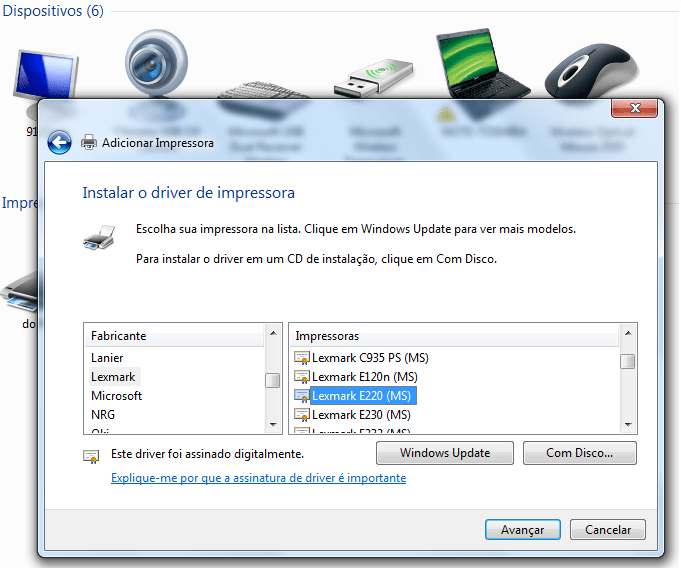The image size is (681, 568).
Task: Click the Cancelar button
Action: (608, 530)
